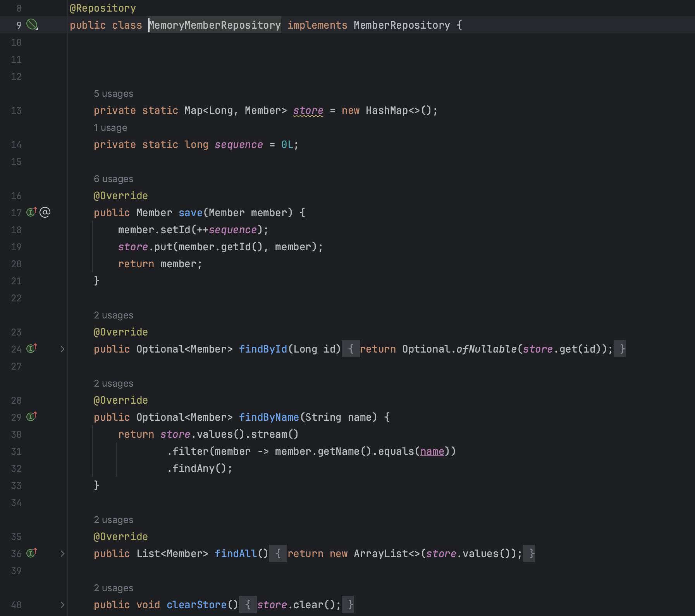The height and width of the screenshot is (616, 695).
Task: Click line number 19 in the gutter
Action: [x=16, y=247]
